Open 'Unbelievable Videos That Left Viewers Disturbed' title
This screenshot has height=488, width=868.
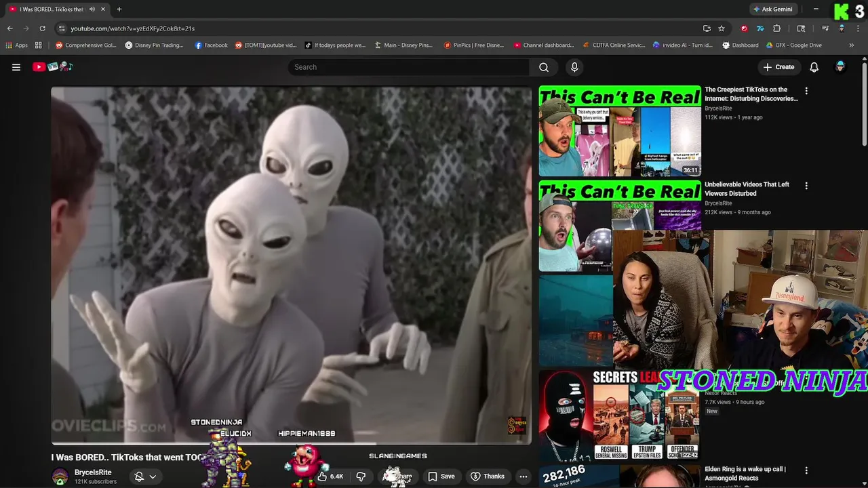[747, 188]
